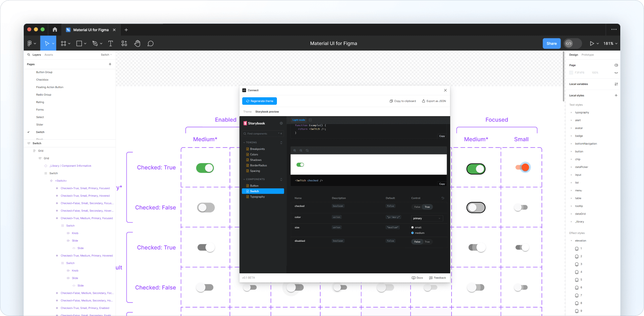This screenshot has height=316, width=644.
Task: Set disabled control to False
Action: (417, 242)
